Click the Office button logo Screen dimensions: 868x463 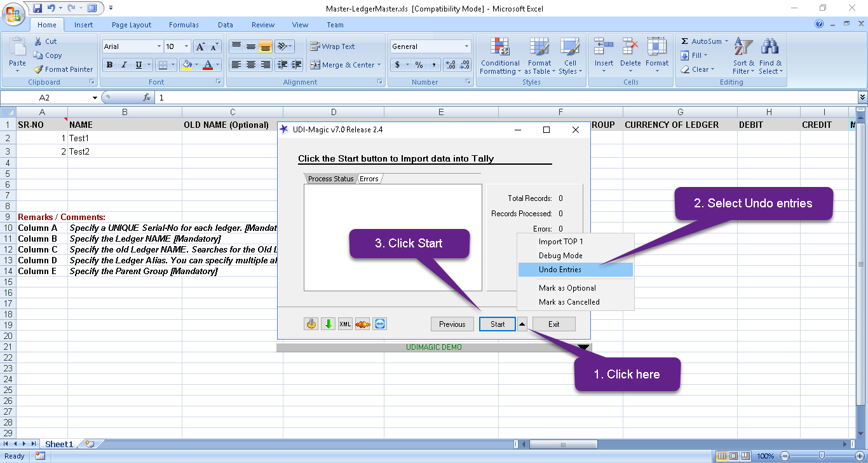(13, 13)
